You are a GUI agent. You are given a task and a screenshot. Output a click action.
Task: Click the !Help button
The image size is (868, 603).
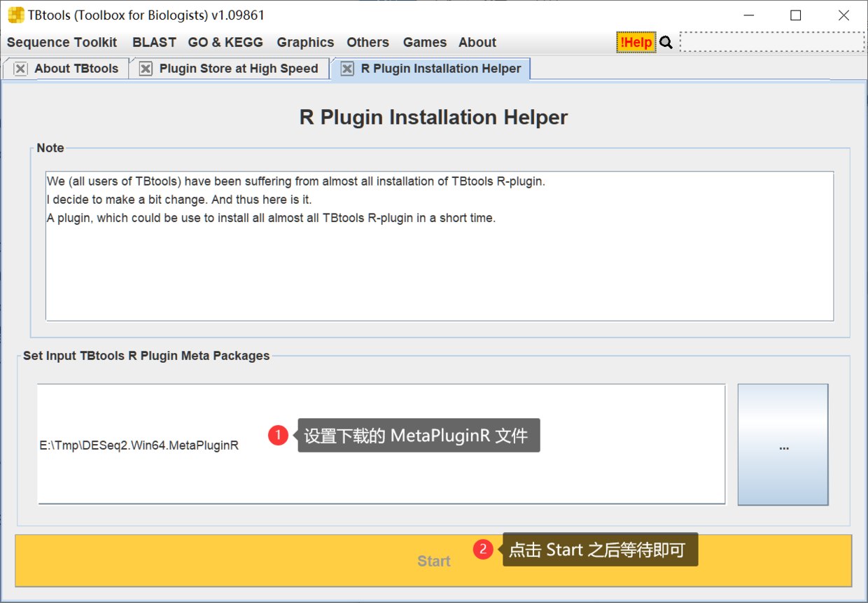click(x=636, y=42)
